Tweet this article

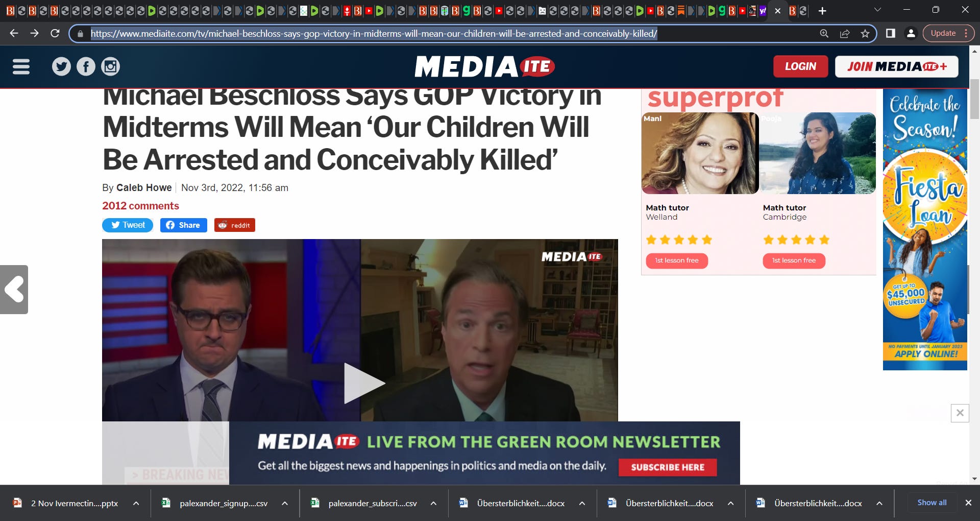click(x=128, y=225)
